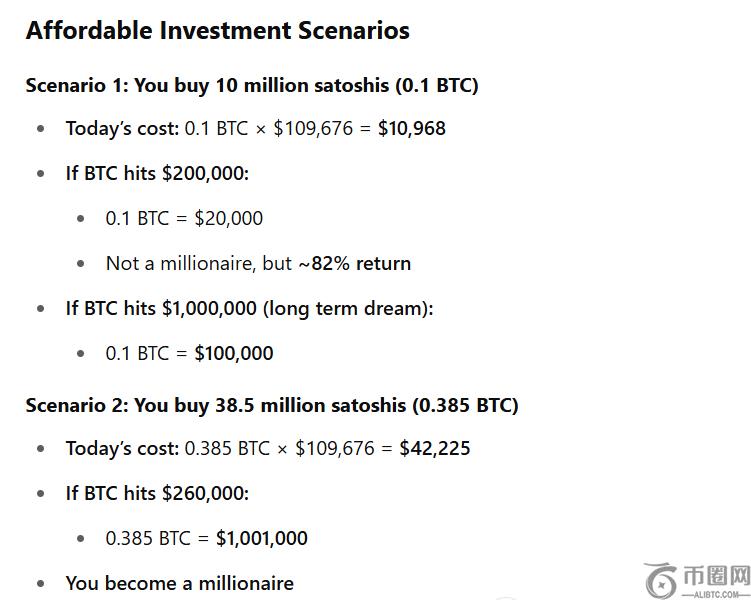
Task: Select the Scenario 1 heading text
Action: click(252, 85)
